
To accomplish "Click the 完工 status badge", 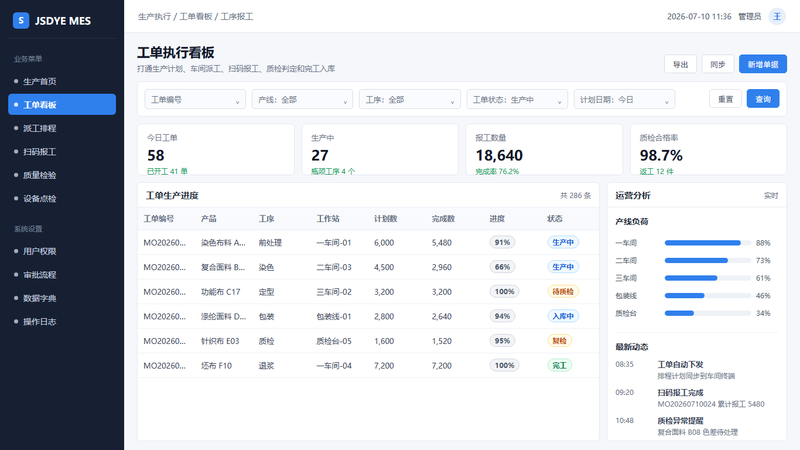I will click(559, 365).
